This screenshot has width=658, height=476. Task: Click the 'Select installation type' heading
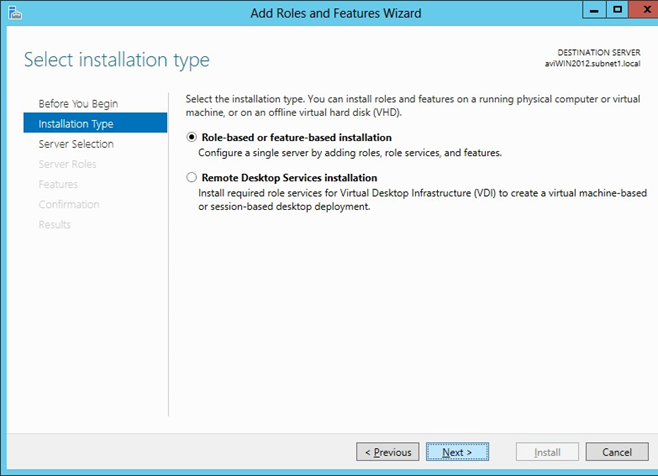pos(117,60)
